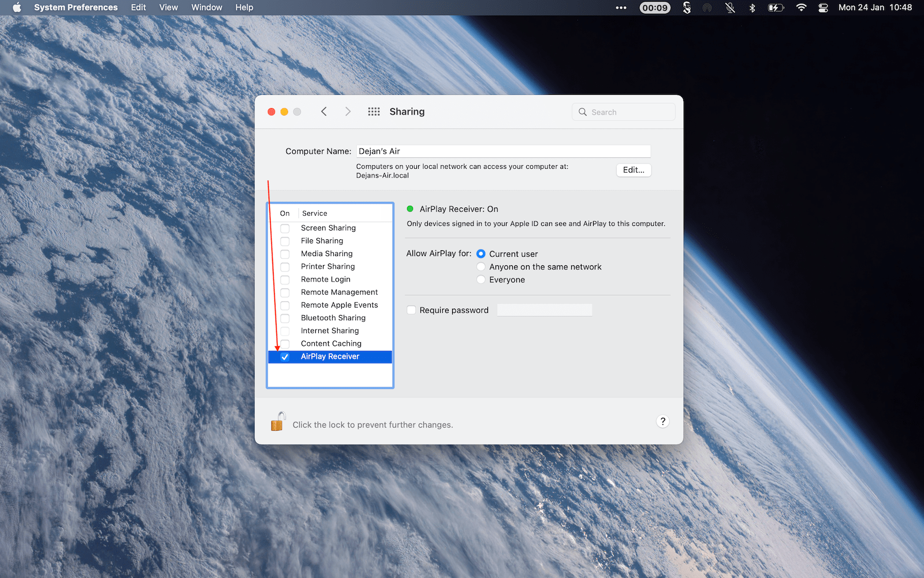Open the Edit menu
924x578 pixels.
[139, 8]
